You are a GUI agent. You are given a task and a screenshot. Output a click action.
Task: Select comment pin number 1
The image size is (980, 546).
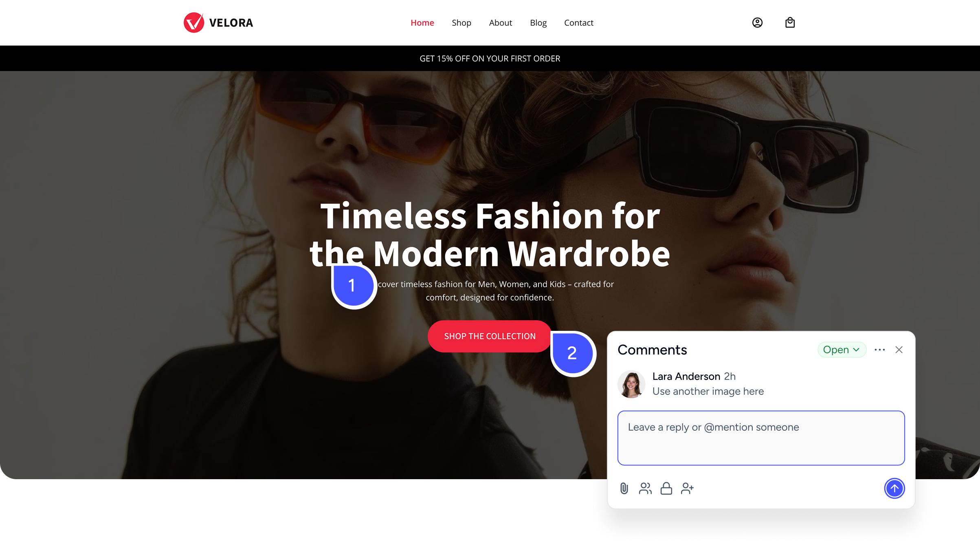(354, 286)
